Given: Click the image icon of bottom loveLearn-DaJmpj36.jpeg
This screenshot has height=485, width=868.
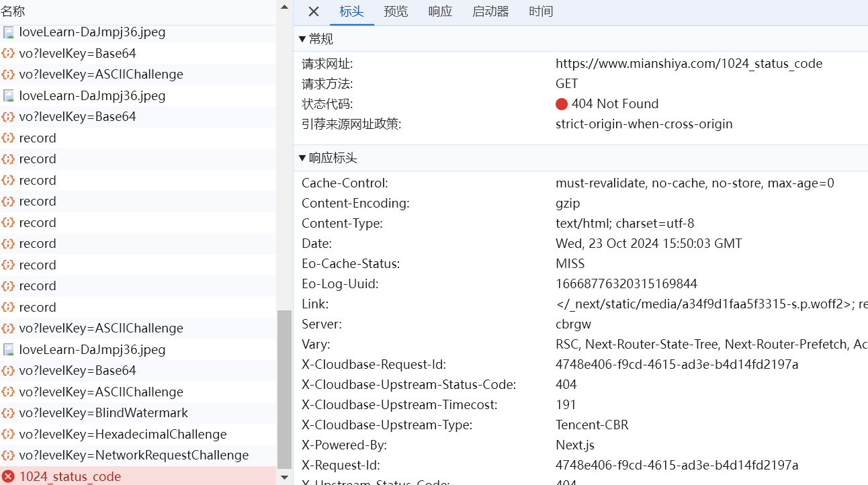Looking at the screenshot, I should 8,350.
